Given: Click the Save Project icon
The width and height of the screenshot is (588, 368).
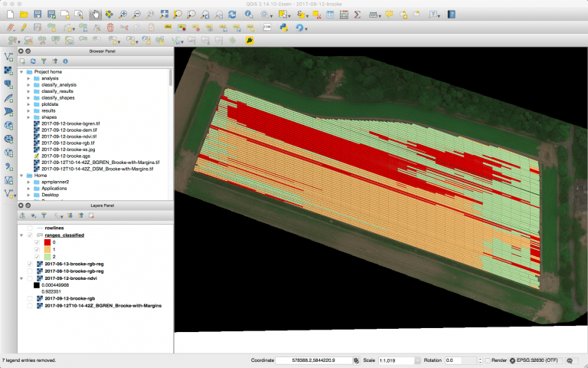Looking at the screenshot, I should tap(38, 15).
